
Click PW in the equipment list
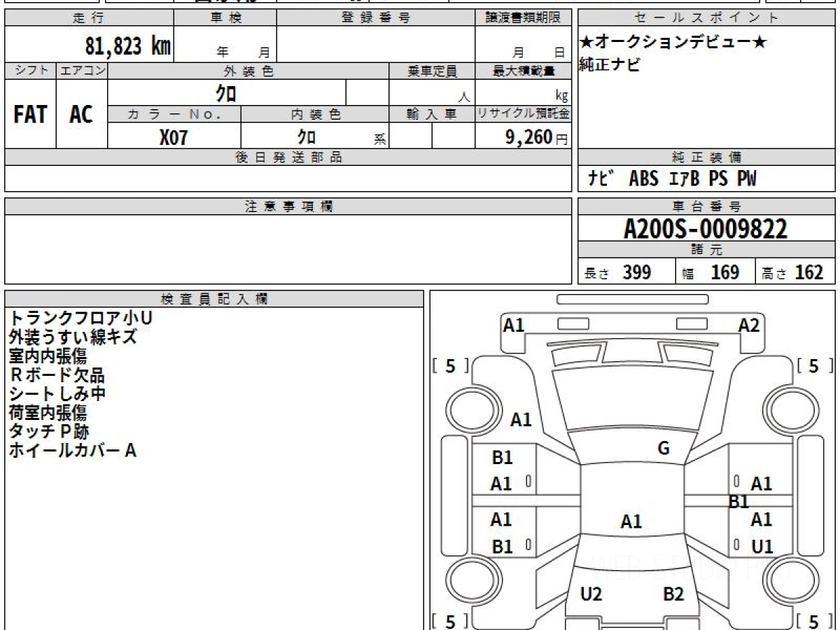tap(746, 179)
